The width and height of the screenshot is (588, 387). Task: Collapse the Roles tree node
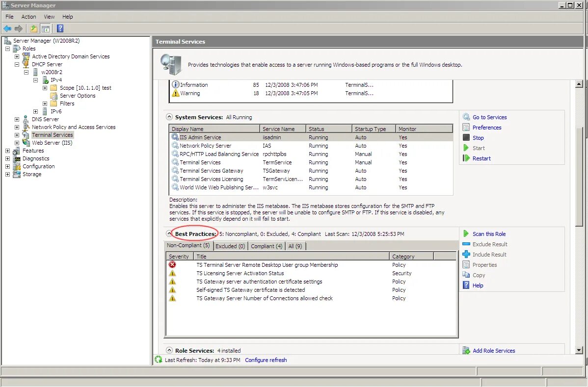pos(7,49)
